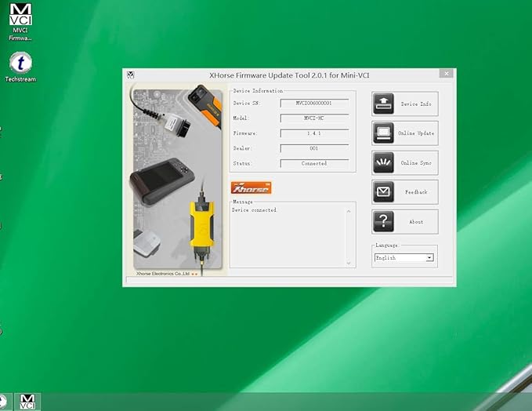Select the Firmware version field

[313, 133]
